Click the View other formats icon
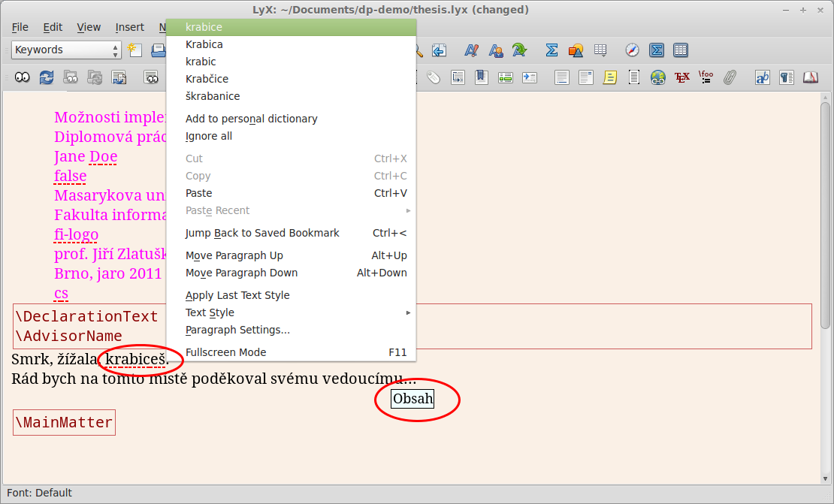This screenshot has height=504, width=834. (x=151, y=77)
